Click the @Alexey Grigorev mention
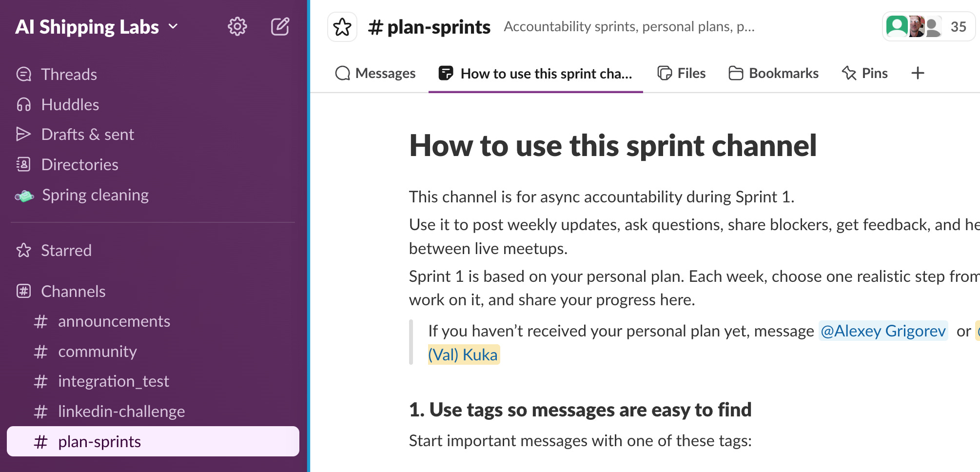The height and width of the screenshot is (472, 980). point(883,331)
